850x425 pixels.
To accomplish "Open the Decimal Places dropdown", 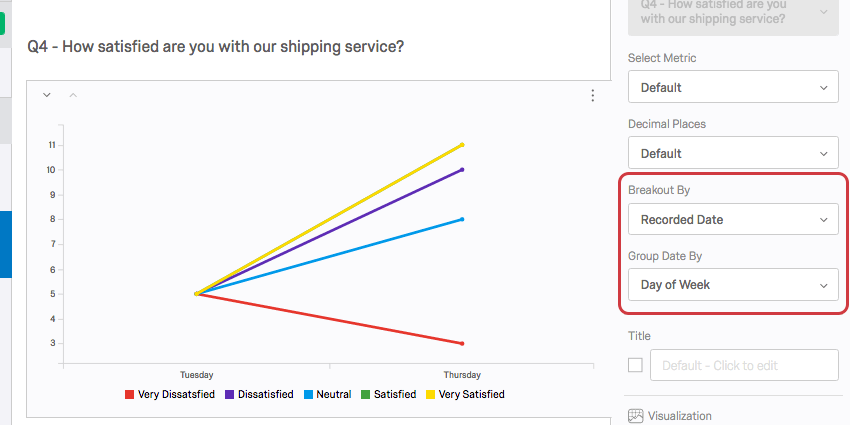I will (733, 154).
